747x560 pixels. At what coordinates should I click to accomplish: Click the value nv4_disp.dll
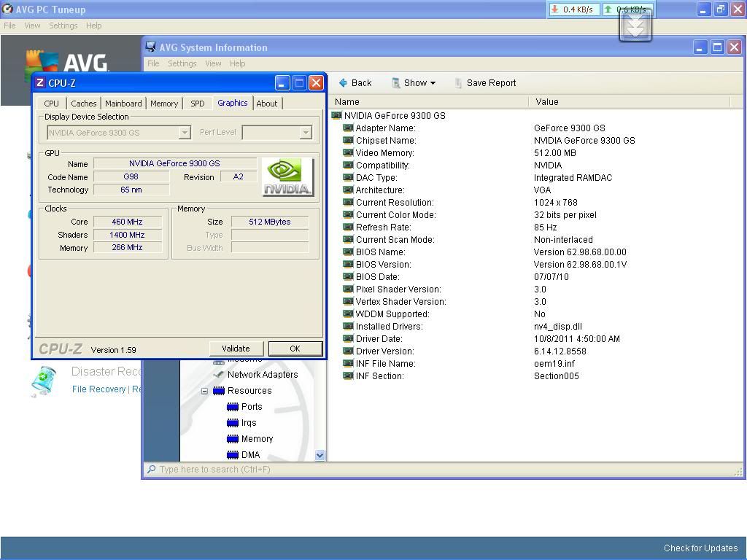click(558, 326)
